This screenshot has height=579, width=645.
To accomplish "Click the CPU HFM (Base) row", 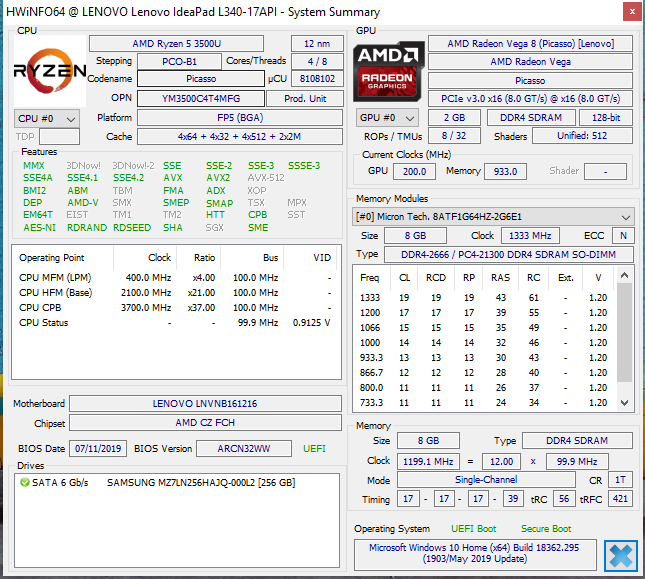I will tap(176, 293).
